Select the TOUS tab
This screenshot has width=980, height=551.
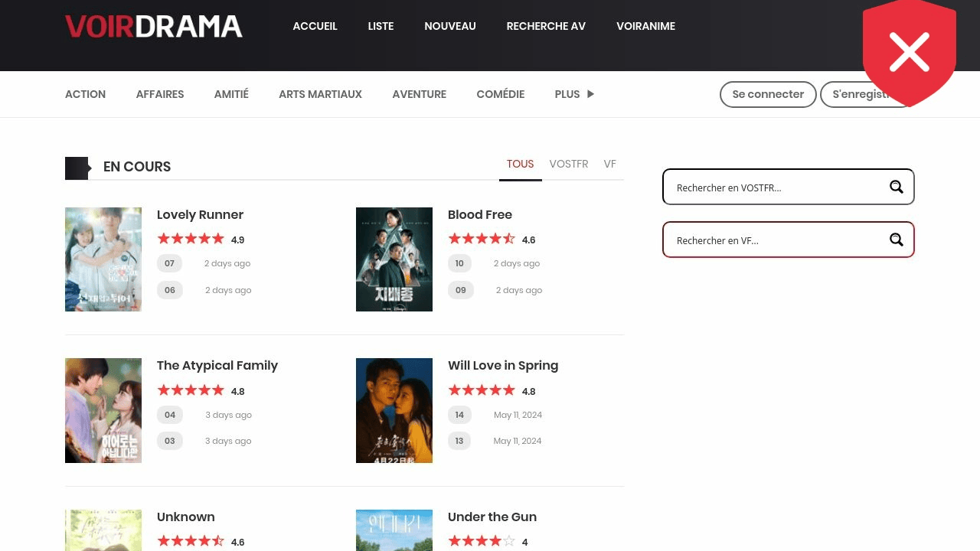[x=520, y=164]
